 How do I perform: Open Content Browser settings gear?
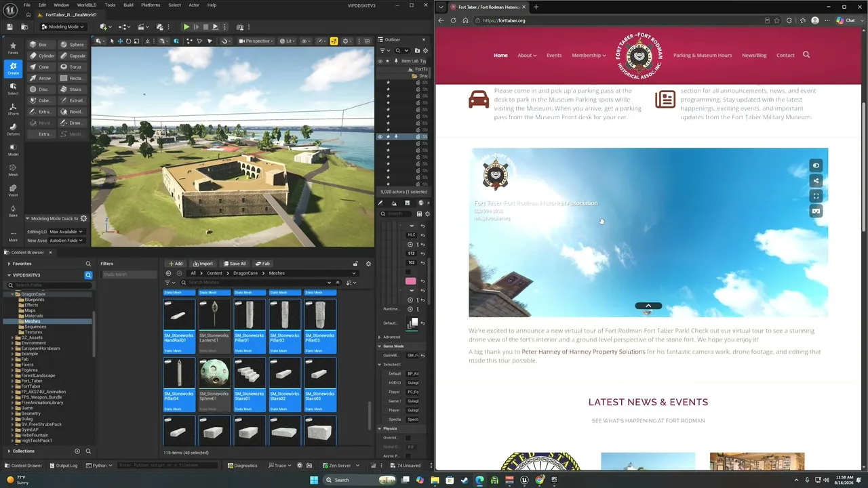coord(368,264)
